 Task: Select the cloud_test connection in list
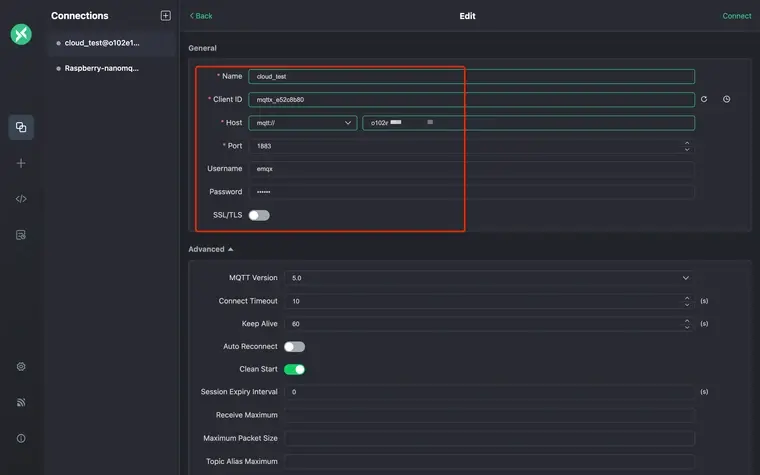102,43
